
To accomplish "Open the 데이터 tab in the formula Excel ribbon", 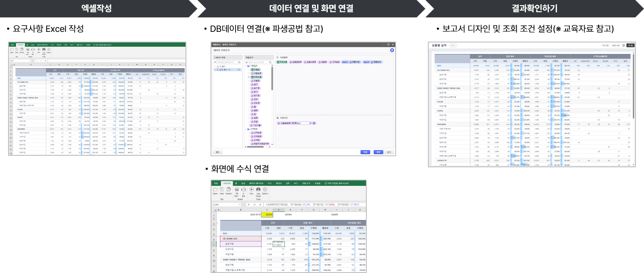I will tap(279, 183).
